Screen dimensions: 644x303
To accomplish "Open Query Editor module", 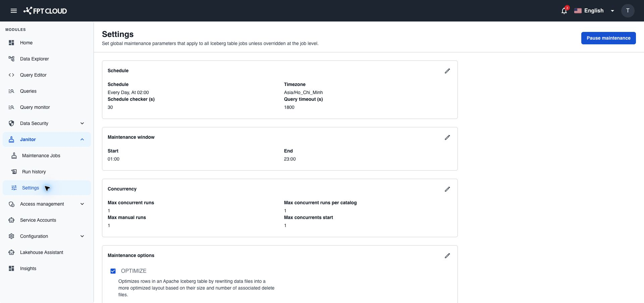I will tap(47, 75).
